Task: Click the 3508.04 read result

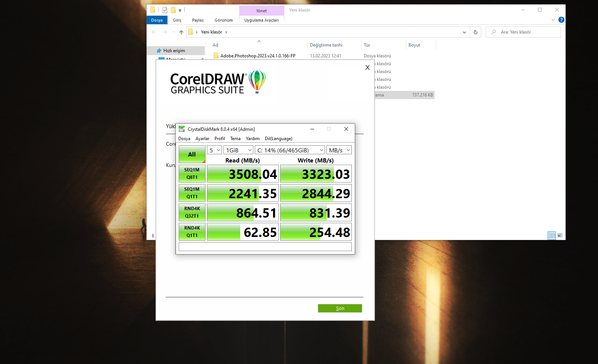Action: (x=243, y=174)
